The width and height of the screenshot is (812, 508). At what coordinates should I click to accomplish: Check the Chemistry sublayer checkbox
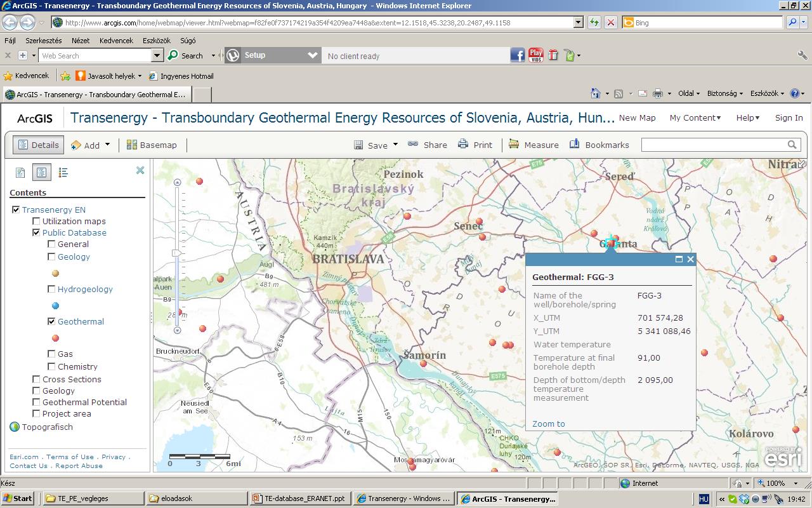coord(51,366)
